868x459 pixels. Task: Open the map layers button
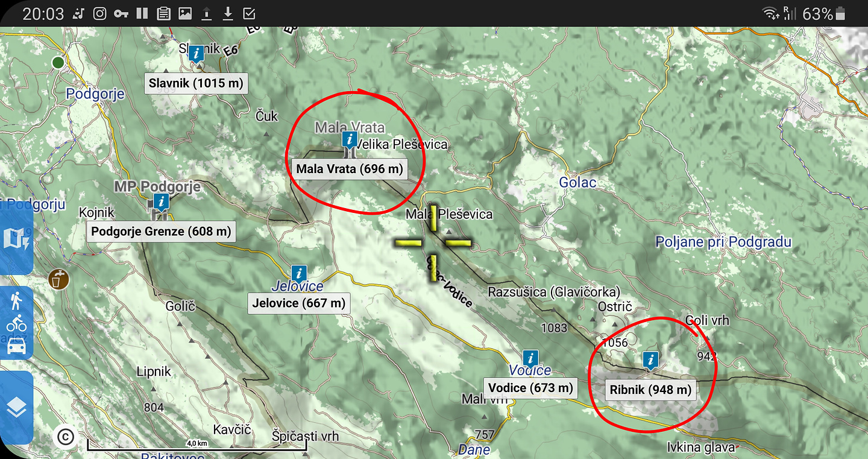(16, 408)
